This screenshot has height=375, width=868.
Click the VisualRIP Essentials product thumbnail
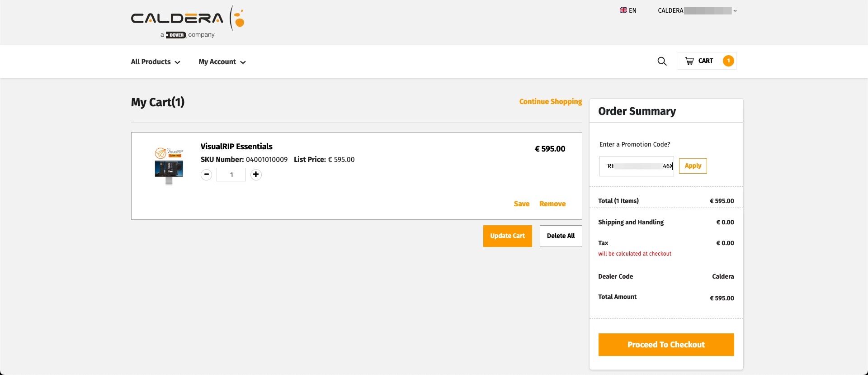169,166
